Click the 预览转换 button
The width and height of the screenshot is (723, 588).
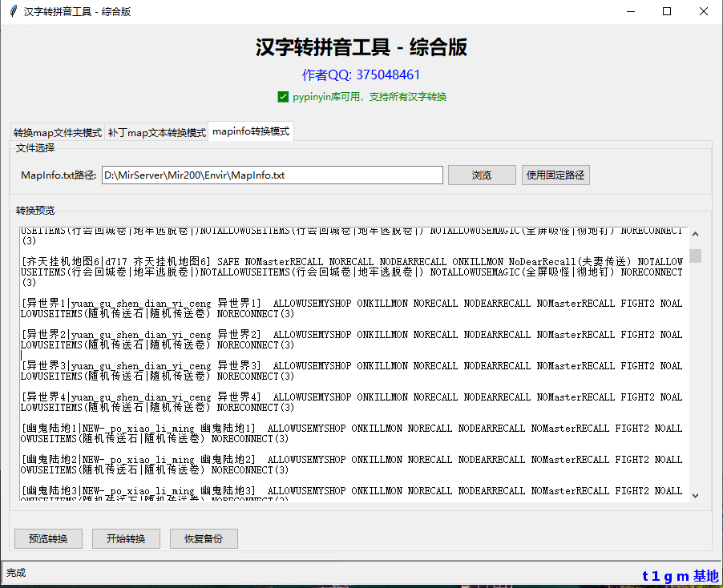48,538
